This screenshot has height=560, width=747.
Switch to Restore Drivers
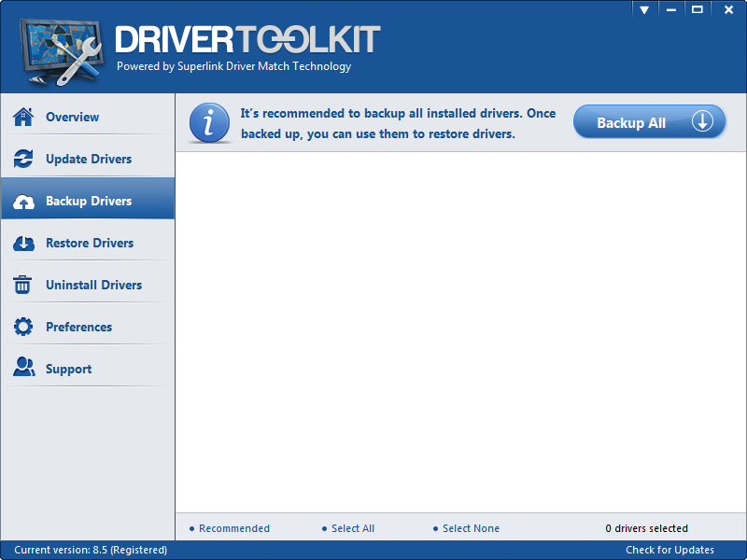tap(88, 243)
